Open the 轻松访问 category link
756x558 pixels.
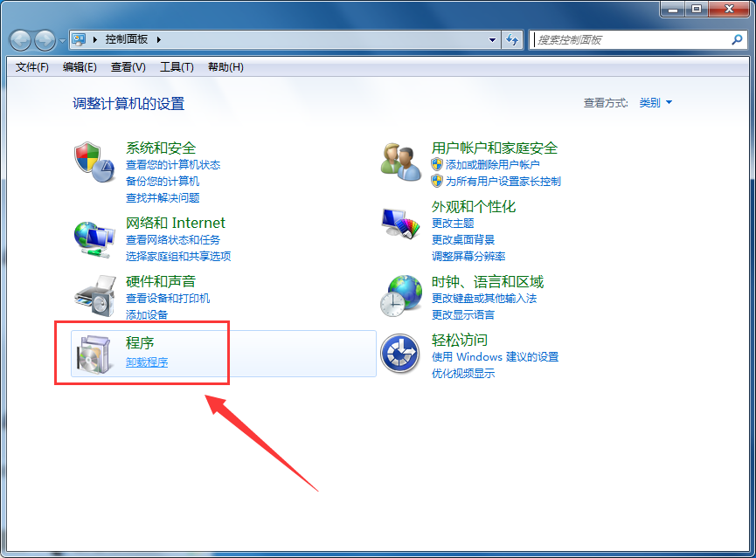coord(460,340)
